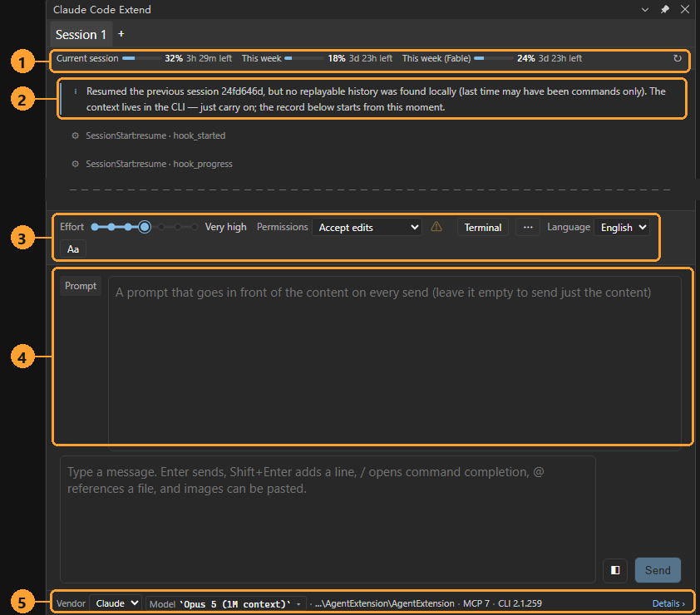700x615 pixels.
Task: Click the MCP 7 status entry
Action: [x=476, y=603]
